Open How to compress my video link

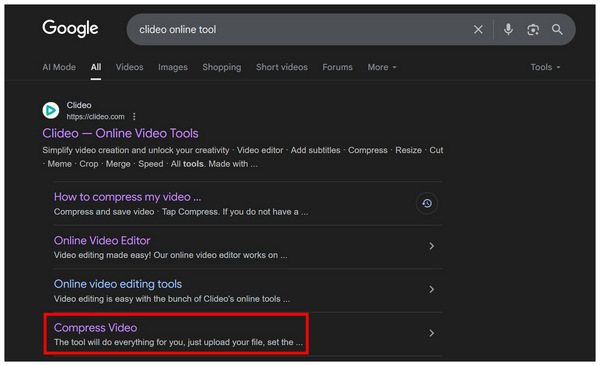(x=127, y=197)
